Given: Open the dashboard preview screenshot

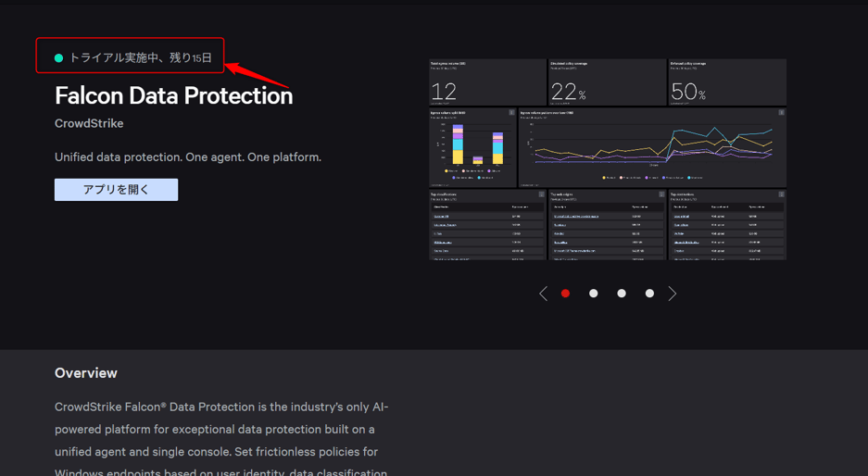Looking at the screenshot, I should 608,159.
